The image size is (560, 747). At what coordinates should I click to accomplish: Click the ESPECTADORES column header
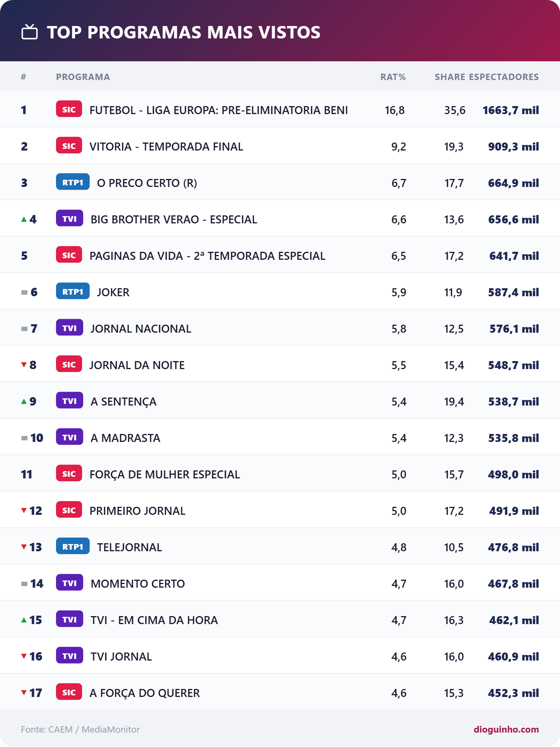pos(504,77)
